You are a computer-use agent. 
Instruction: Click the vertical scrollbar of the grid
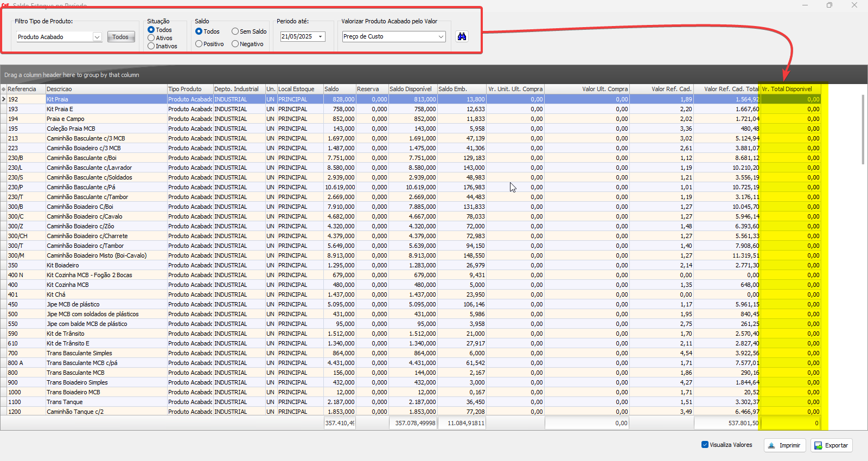tap(863, 130)
